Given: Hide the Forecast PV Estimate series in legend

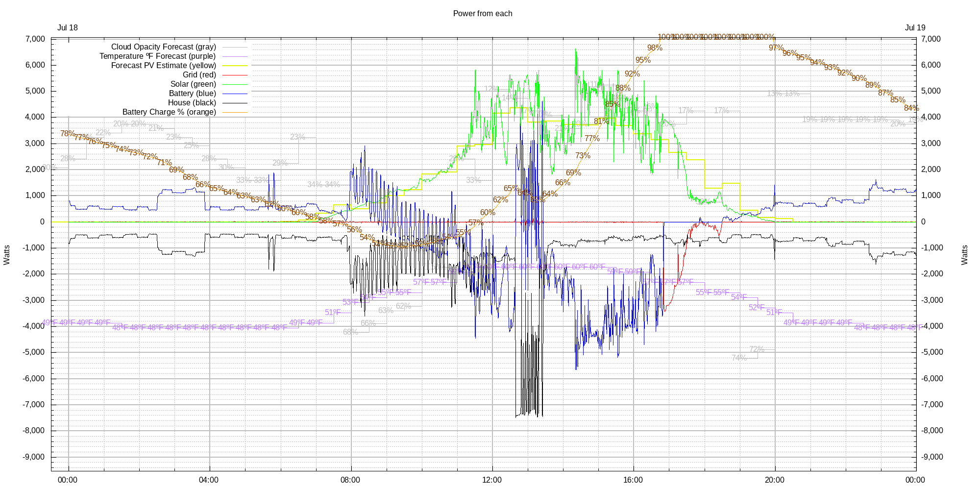Looking at the screenshot, I should (x=163, y=66).
